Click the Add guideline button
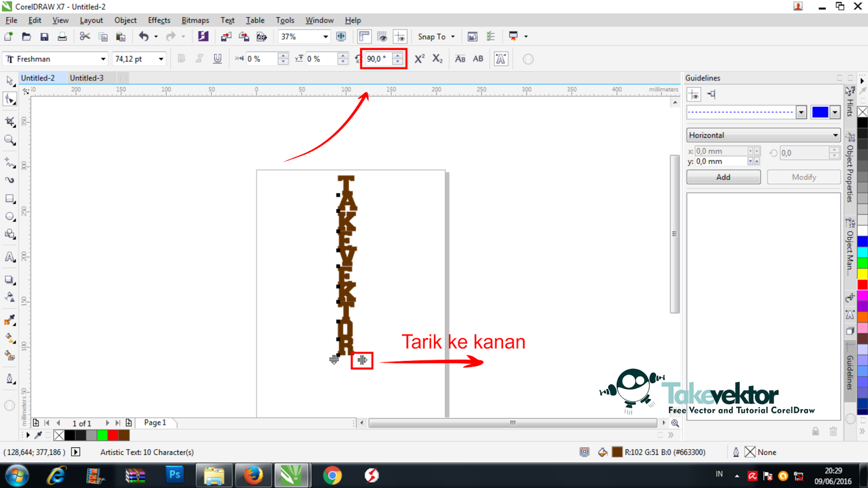 click(723, 177)
